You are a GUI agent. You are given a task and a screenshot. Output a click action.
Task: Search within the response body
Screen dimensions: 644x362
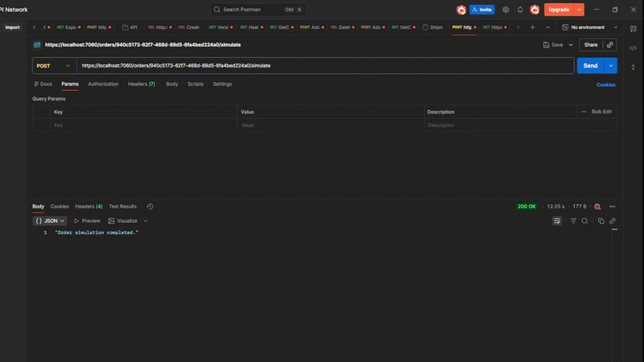tap(585, 220)
